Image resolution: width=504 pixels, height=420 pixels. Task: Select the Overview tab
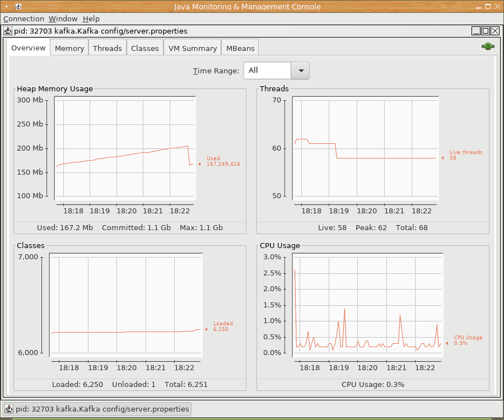[x=29, y=48]
